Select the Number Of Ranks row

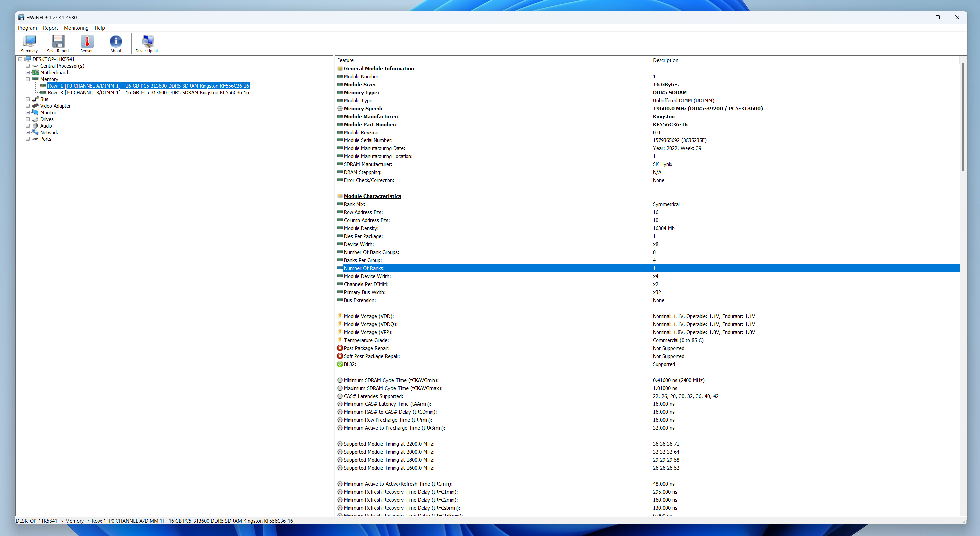pyautogui.click(x=648, y=268)
